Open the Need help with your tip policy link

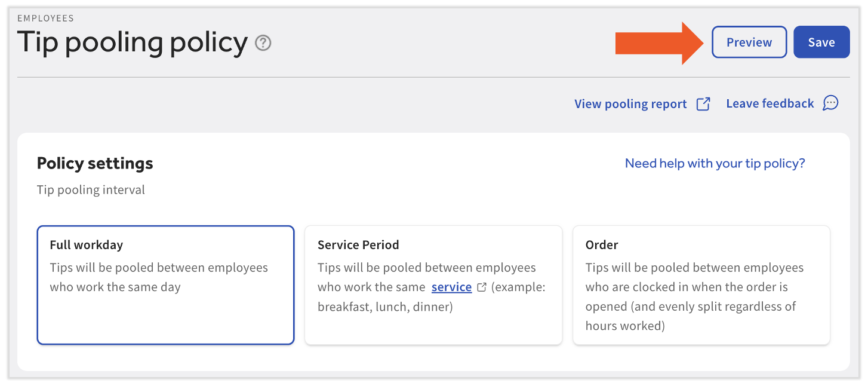714,163
